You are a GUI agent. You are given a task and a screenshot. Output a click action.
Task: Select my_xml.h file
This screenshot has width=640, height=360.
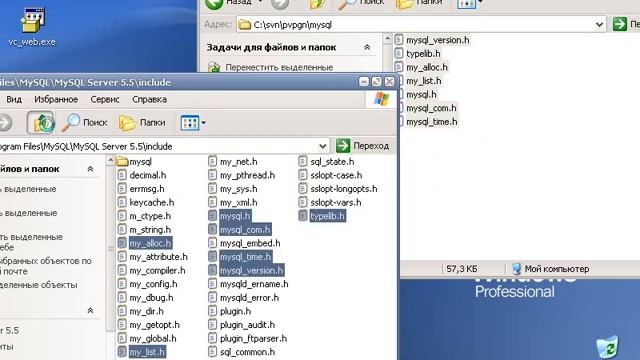pyautogui.click(x=233, y=202)
